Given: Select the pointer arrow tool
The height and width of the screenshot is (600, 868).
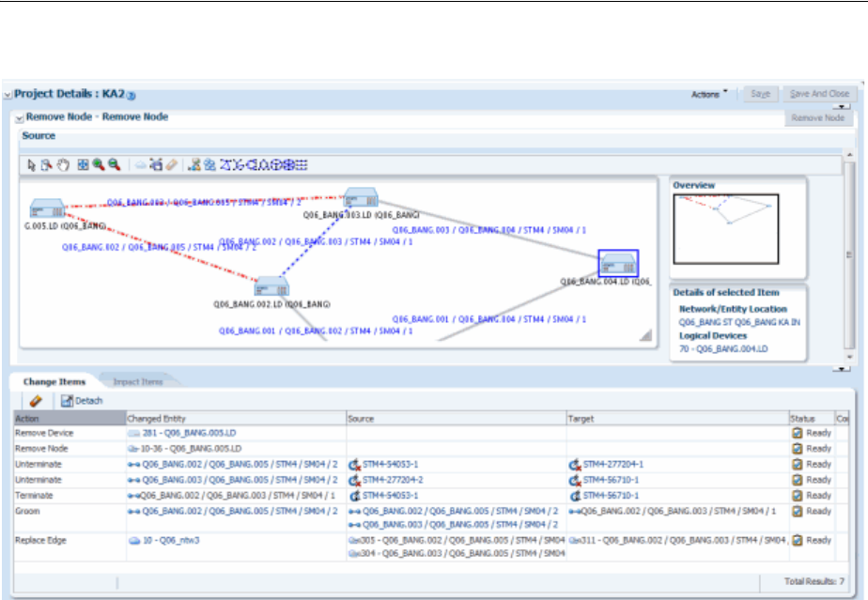Looking at the screenshot, I should [31, 165].
